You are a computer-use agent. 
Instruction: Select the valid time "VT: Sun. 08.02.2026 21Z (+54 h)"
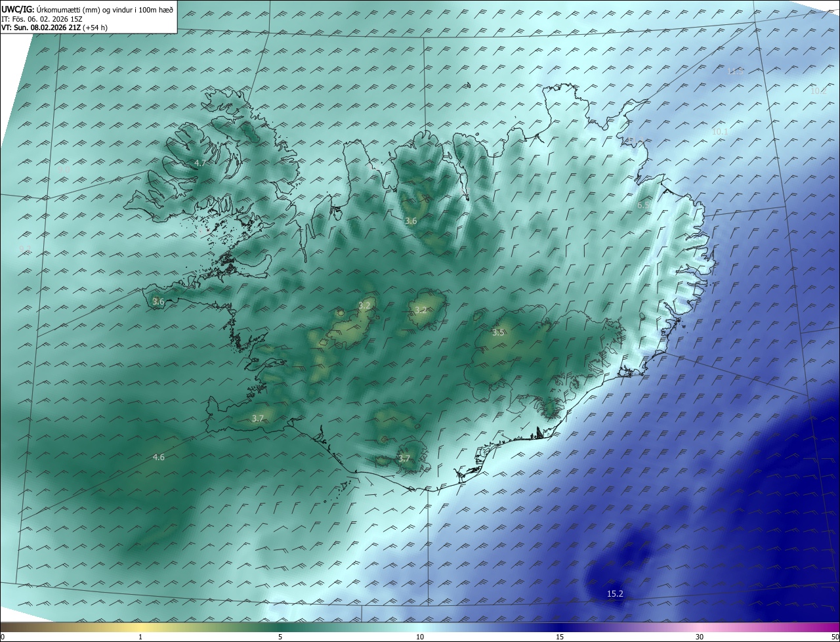coord(54,28)
